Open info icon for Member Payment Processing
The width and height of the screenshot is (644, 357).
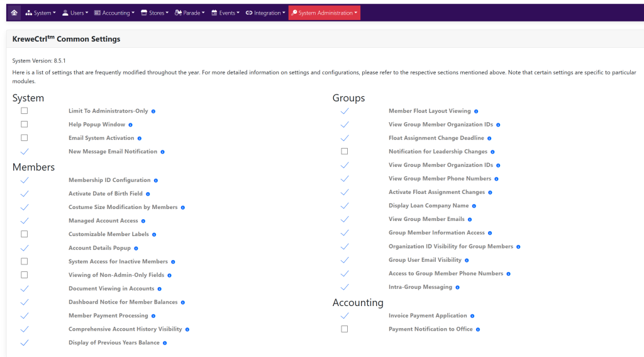tap(153, 316)
